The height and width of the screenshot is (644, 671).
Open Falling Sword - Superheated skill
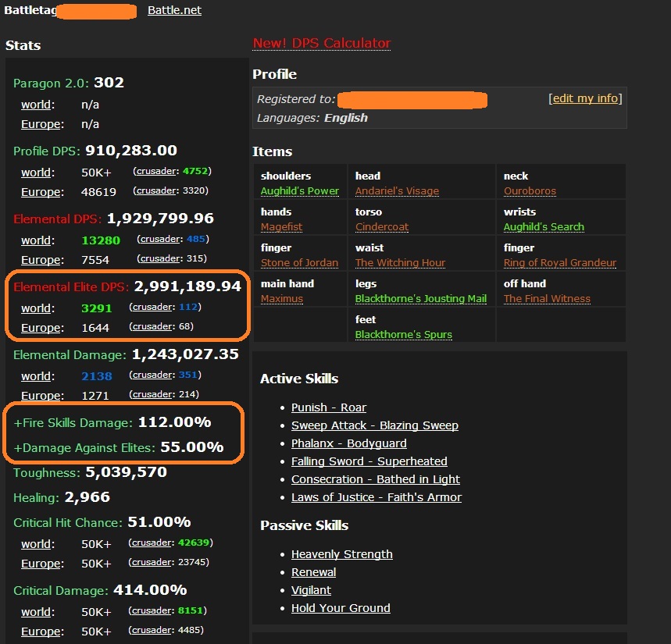(x=369, y=461)
